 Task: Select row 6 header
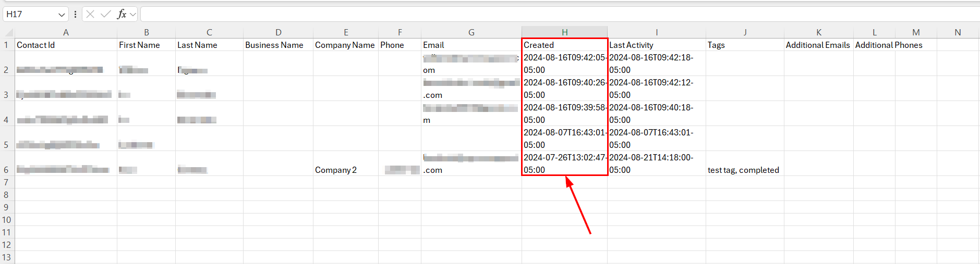tap(6, 170)
